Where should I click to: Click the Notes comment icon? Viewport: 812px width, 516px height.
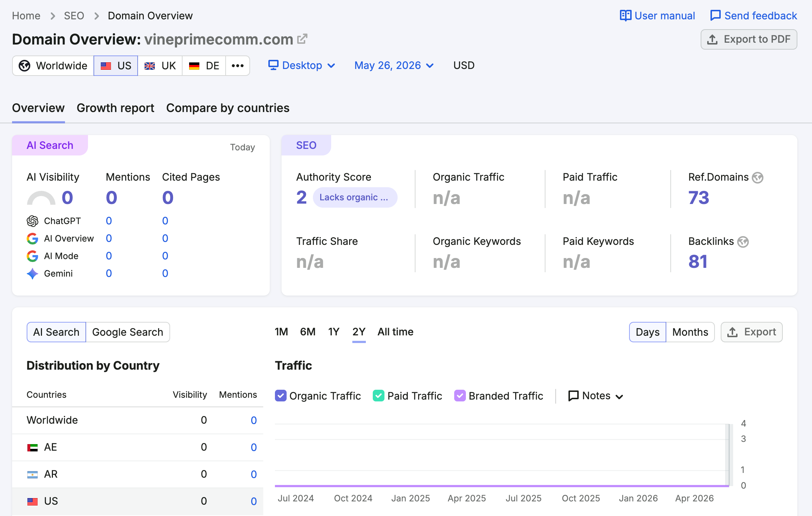coord(574,396)
